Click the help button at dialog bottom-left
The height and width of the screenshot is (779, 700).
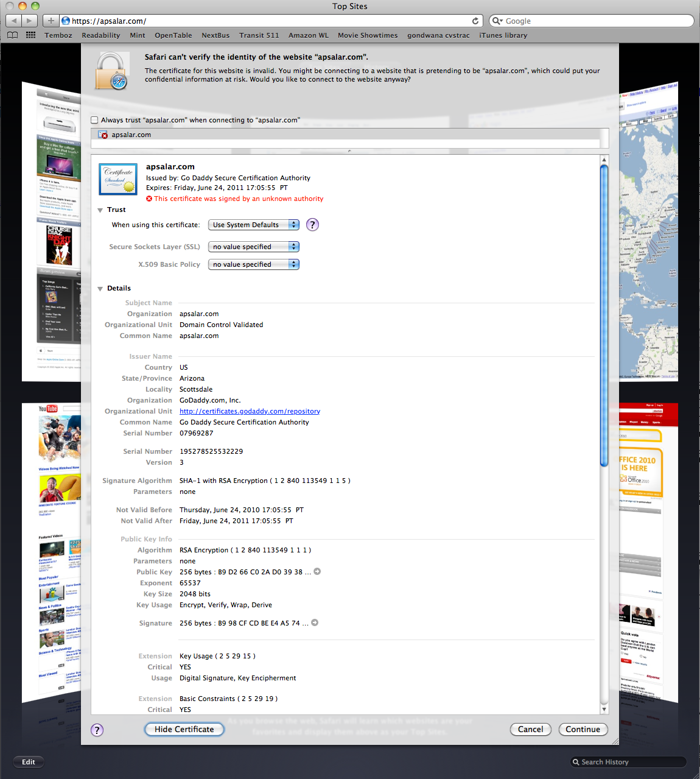pos(97,730)
